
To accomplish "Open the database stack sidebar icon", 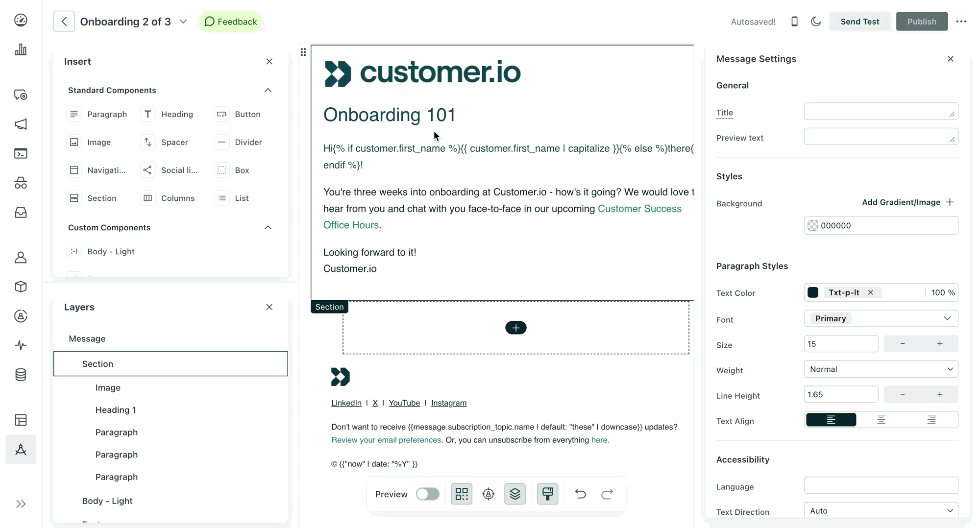I will (x=21, y=375).
